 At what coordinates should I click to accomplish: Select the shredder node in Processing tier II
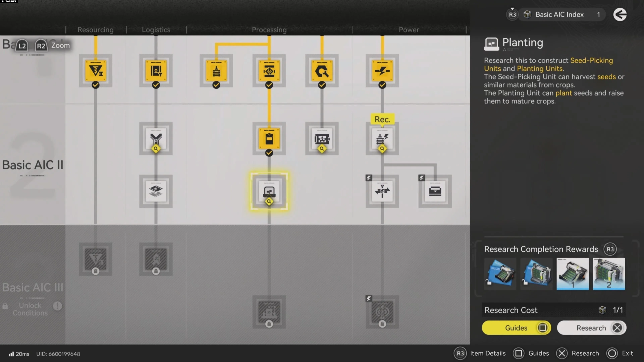pyautogui.click(x=322, y=139)
